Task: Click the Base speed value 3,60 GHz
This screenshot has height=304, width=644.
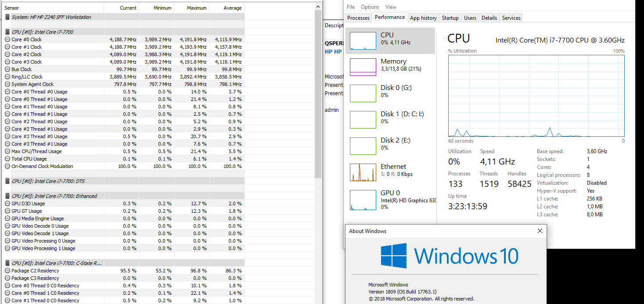Action: click(597, 151)
